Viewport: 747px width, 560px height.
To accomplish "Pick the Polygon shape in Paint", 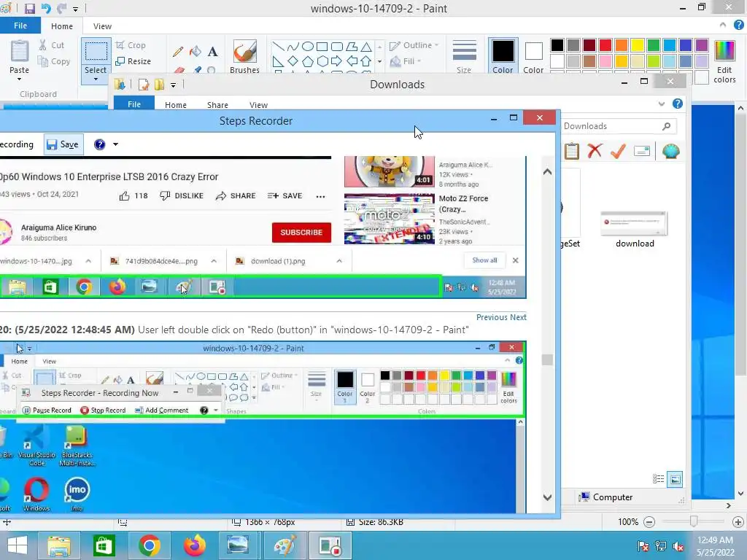I will click(352, 46).
